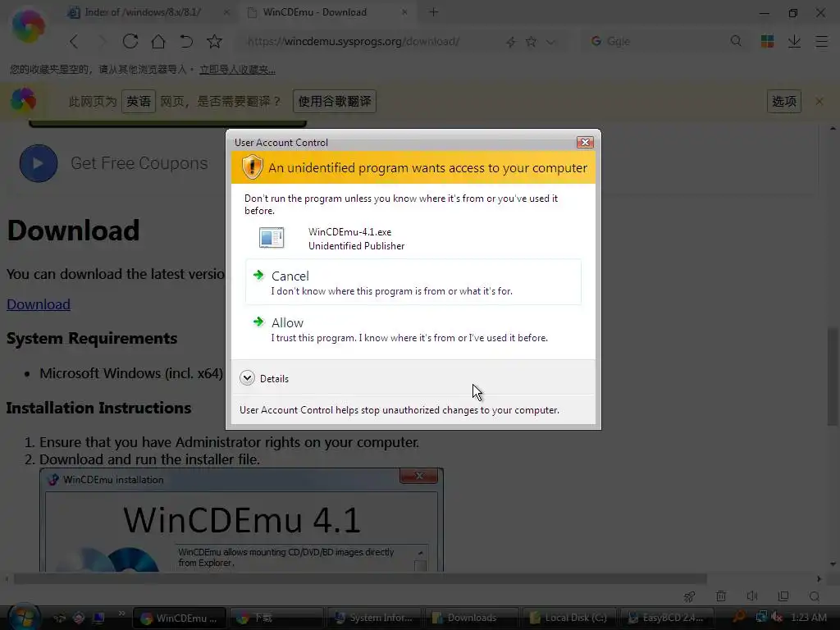This screenshot has width=840, height=630.
Task: Click the lightning speed-mode icon in address bar
Action: click(x=510, y=42)
